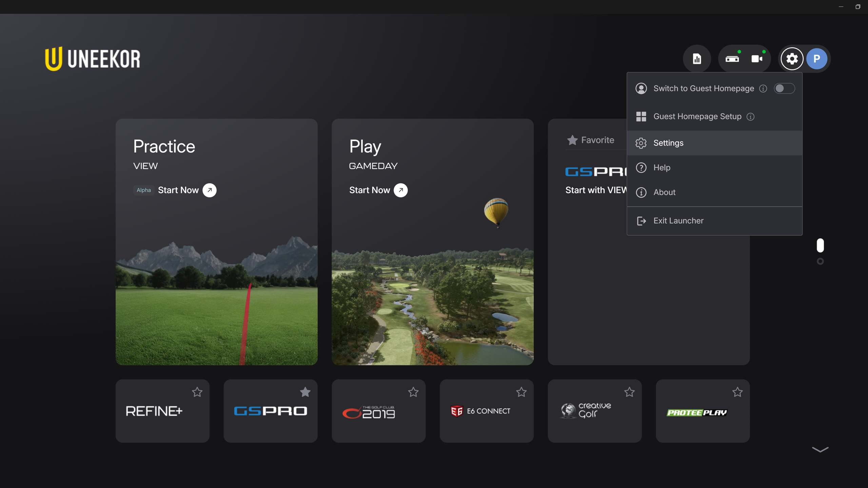Launch The Golf Club 2019 tile

[x=378, y=411]
